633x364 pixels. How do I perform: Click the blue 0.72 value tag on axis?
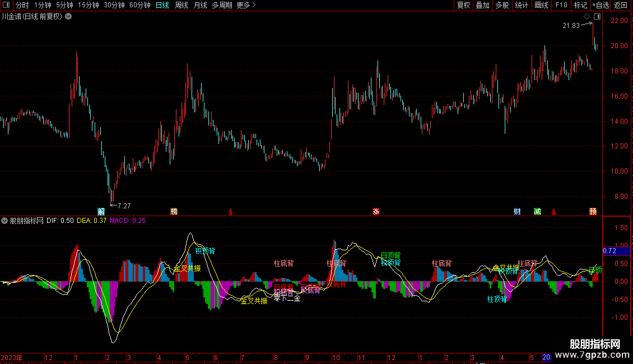coord(616,251)
